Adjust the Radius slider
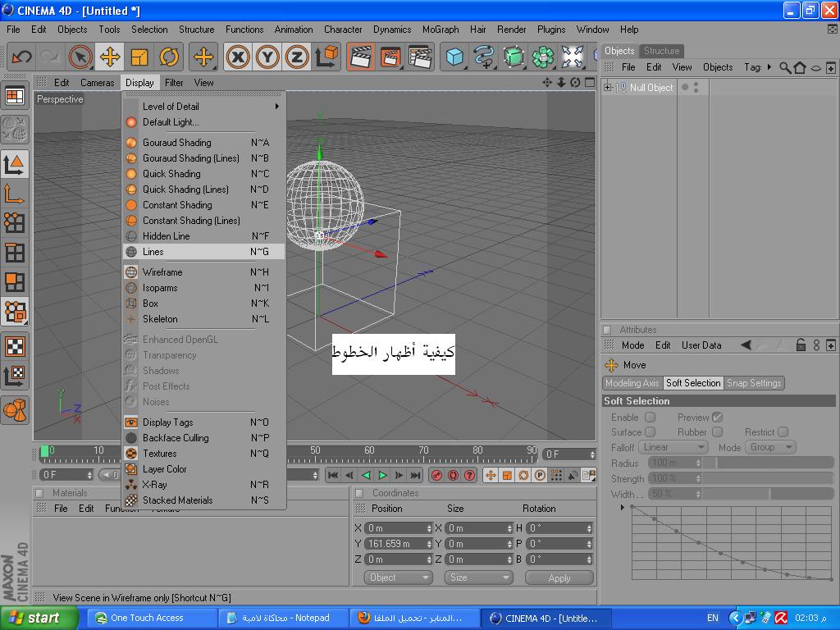 (768, 463)
